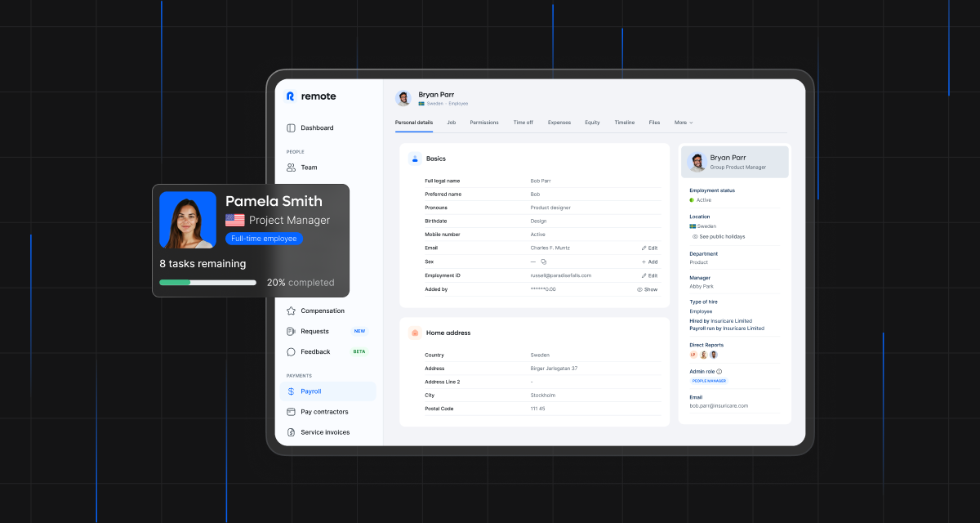Screen dimensions: 980x523
Task: Open Feedback in the sidebar
Action: pos(315,352)
